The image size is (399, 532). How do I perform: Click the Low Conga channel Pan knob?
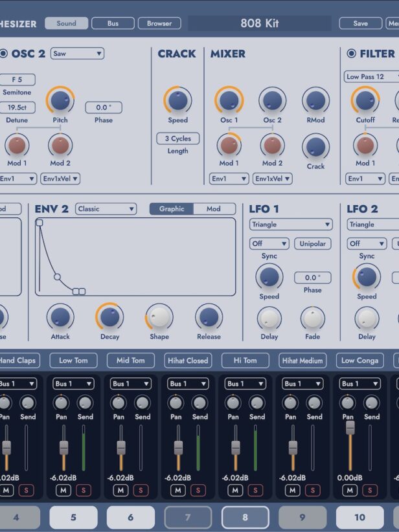click(x=348, y=403)
